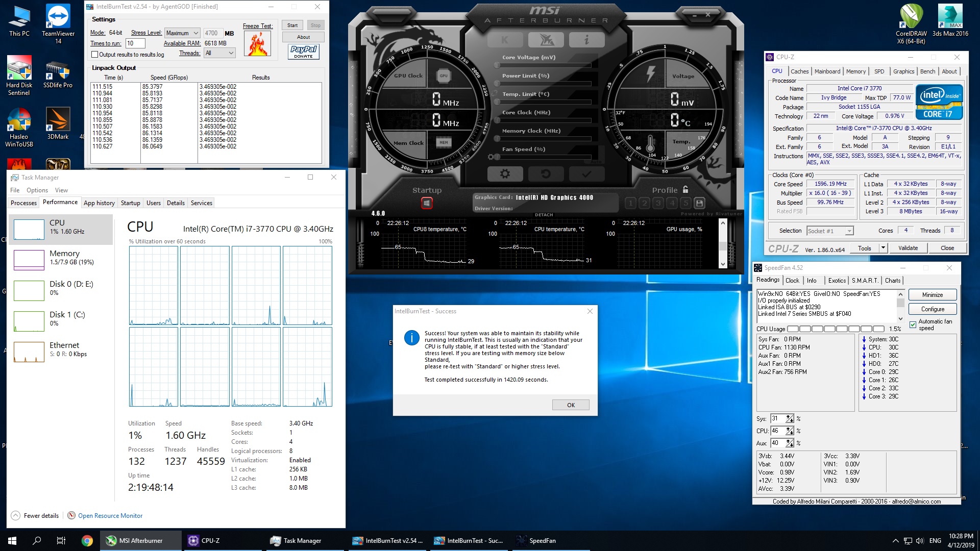Open Afterburner info 'i' button
The image size is (980, 551).
click(586, 40)
